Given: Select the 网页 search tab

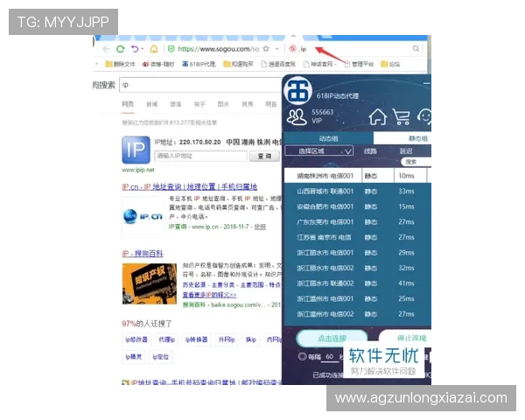Looking at the screenshot, I should [128, 104].
